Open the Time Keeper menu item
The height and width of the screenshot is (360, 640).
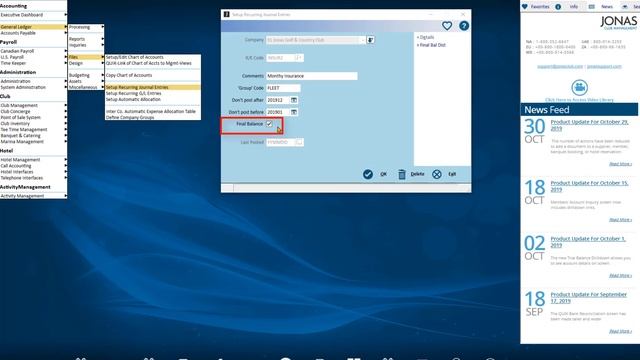pos(34,63)
